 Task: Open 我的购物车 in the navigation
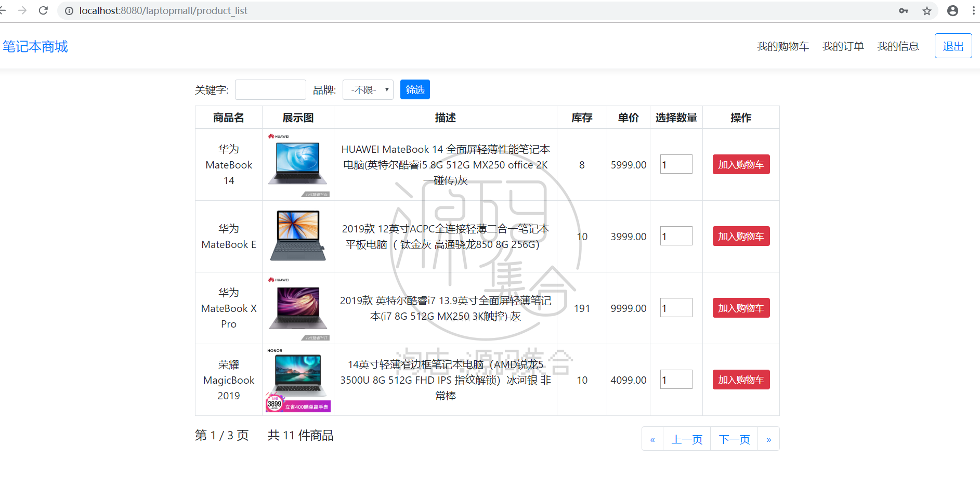(783, 46)
